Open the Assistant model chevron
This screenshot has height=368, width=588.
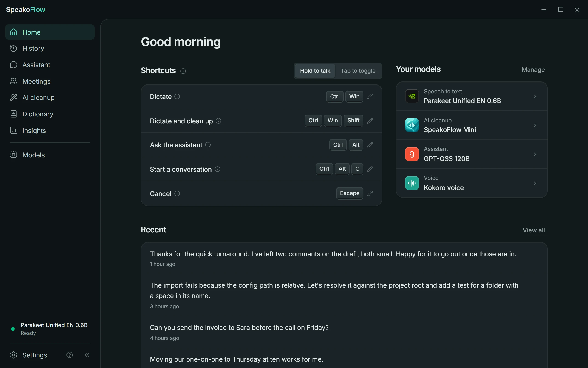pos(535,154)
